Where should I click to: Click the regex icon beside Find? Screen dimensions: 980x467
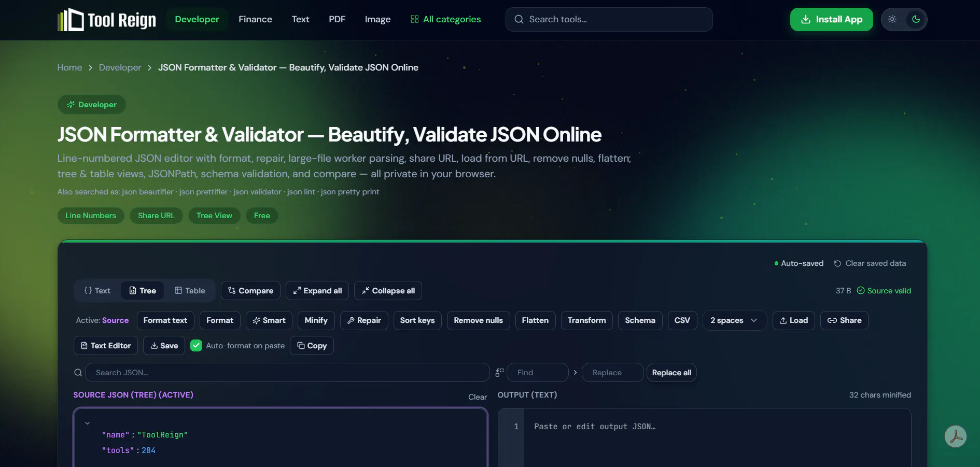[500, 372]
